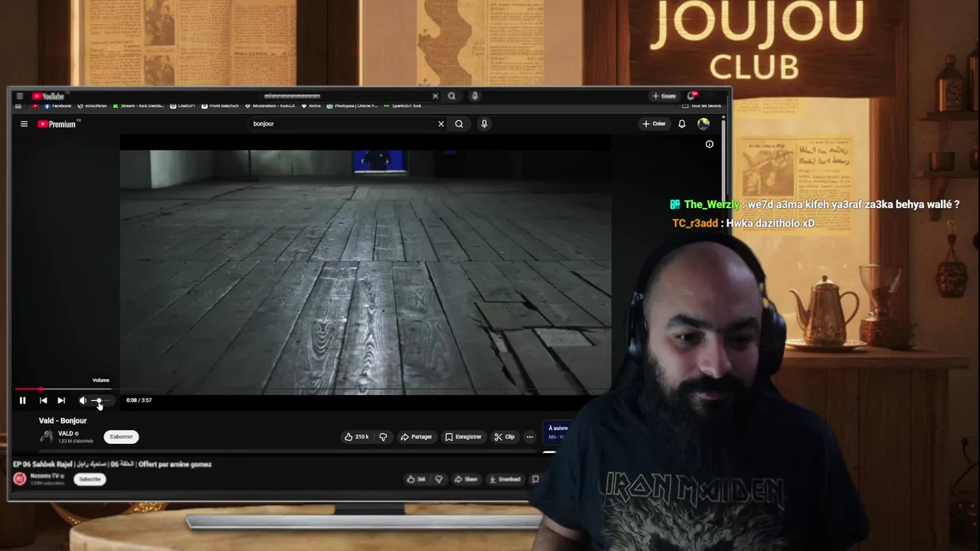Click the background tab's Create button

pyautogui.click(x=664, y=96)
